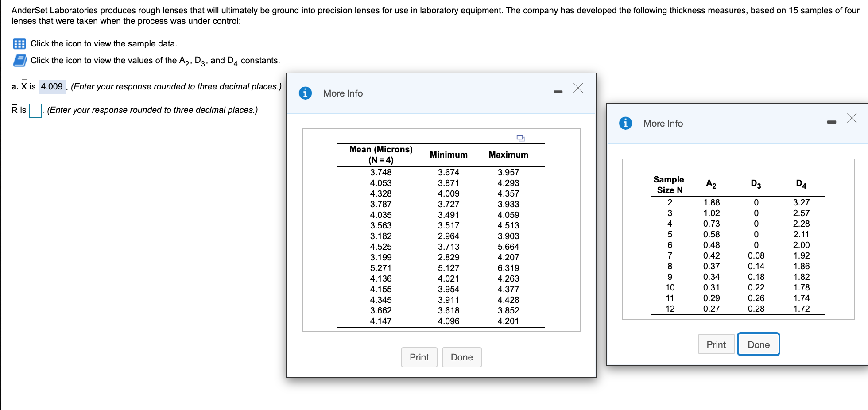This screenshot has width=868, height=410.
Task: Minimize the sample data More Info window
Action: [558, 91]
